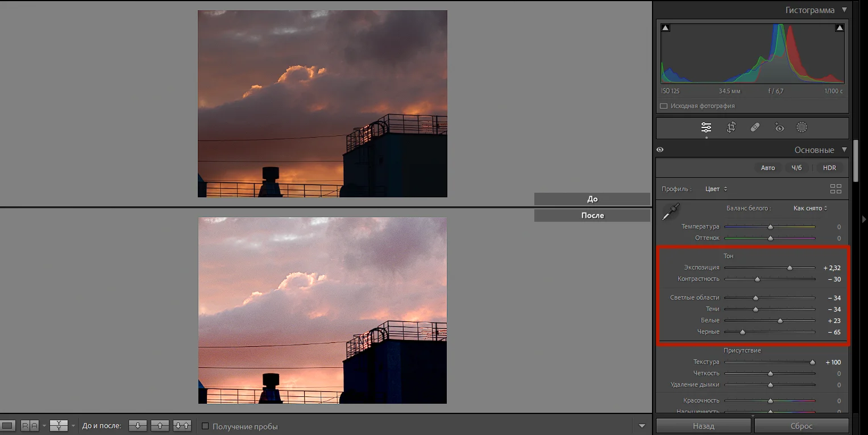Click the Температура slider handle

pyautogui.click(x=770, y=227)
